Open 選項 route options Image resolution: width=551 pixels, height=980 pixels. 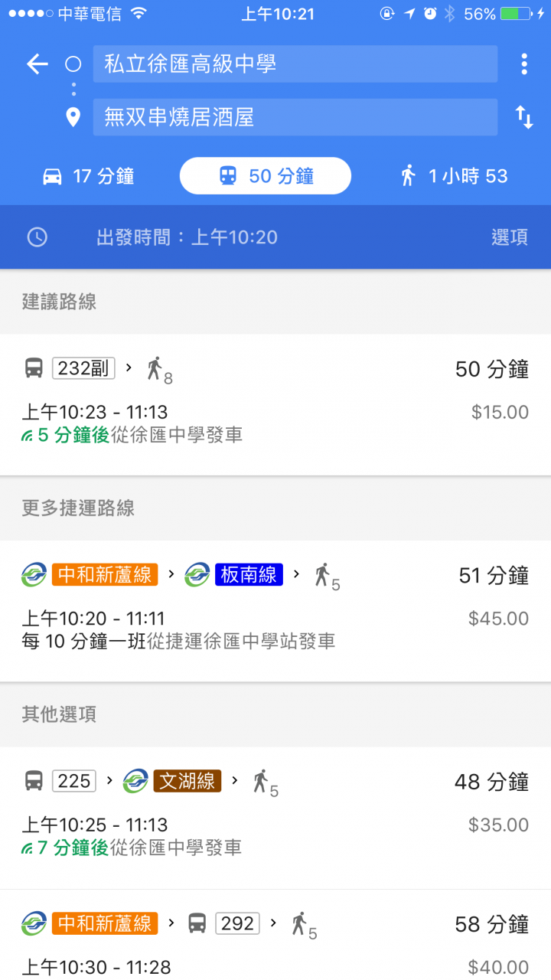click(510, 237)
